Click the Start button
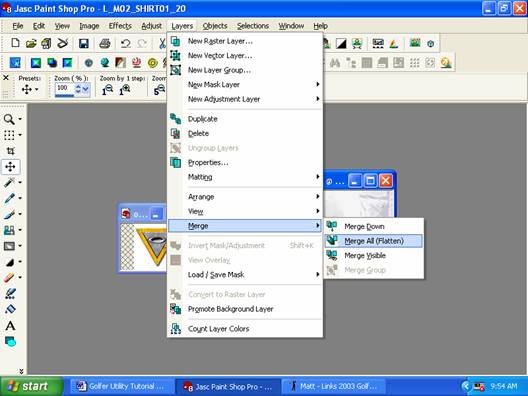The height and width of the screenshot is (396, 528). tap(31, 386)
